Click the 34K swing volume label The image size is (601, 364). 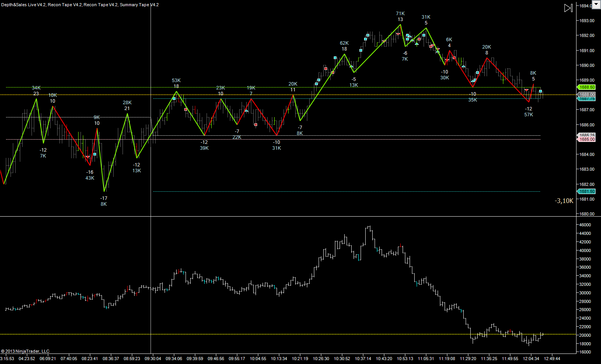pos(36,88)
